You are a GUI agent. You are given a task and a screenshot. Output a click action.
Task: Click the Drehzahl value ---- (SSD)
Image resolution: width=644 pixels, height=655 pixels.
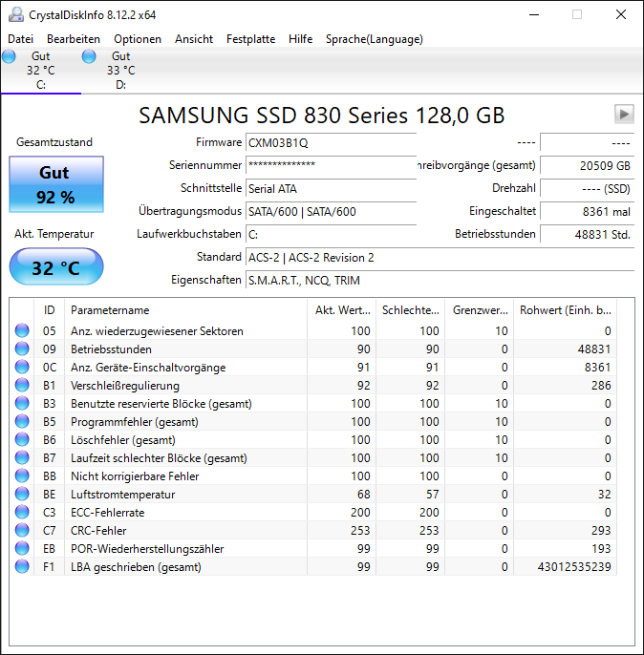click(588, 188)
